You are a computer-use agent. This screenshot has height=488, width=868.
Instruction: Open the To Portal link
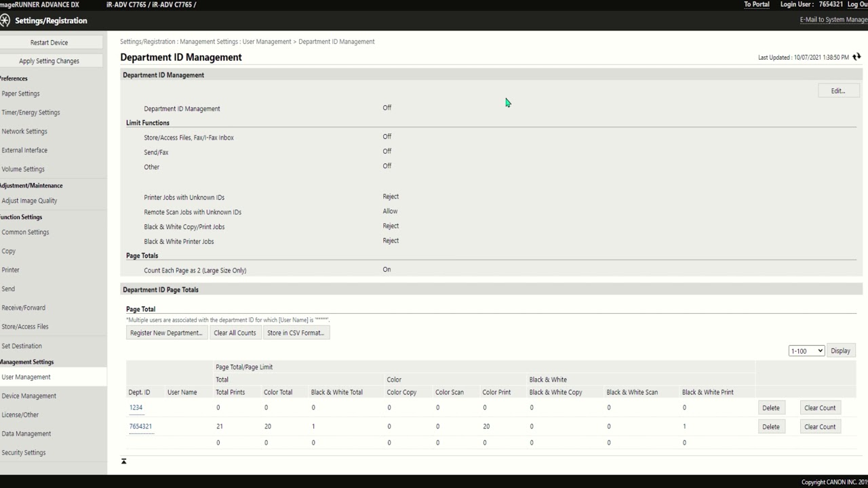tap(757, 4)
